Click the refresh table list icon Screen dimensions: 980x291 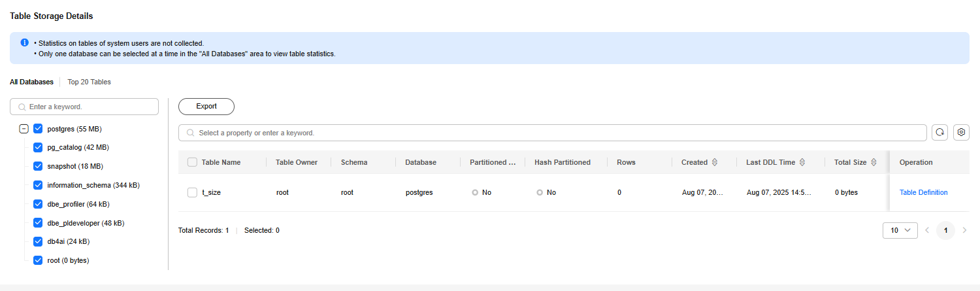(939, 133)
